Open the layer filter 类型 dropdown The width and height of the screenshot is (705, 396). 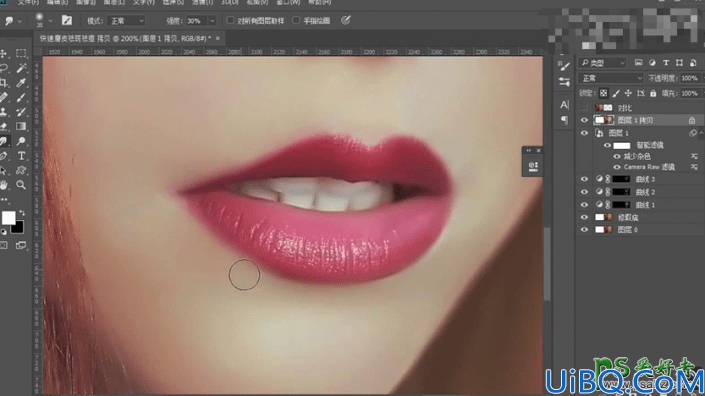603,63
